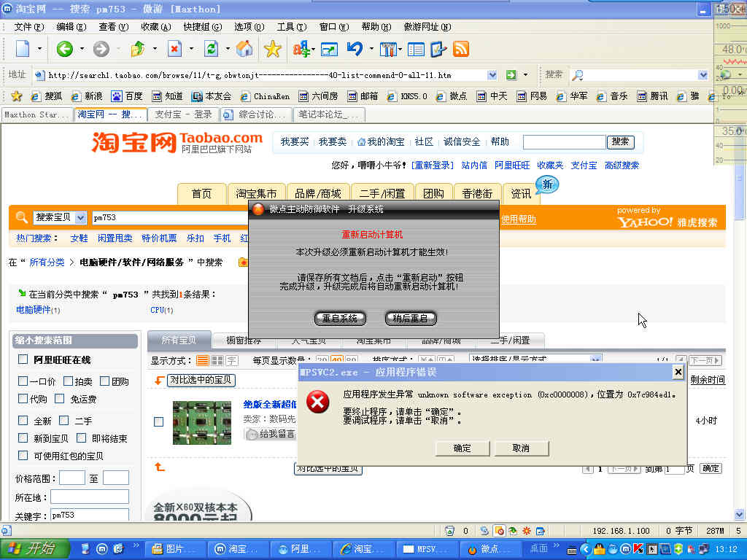The width and height of the screenshot is (747, 560).
Task: Click the new page icon in Maxthon toolbar
Action: click(x=23, y=49)
